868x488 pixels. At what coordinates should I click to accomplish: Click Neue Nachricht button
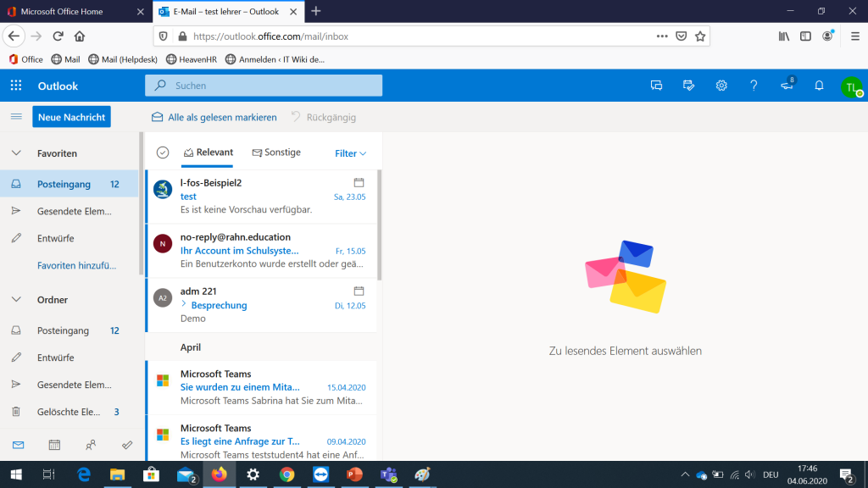coord(71,117)
